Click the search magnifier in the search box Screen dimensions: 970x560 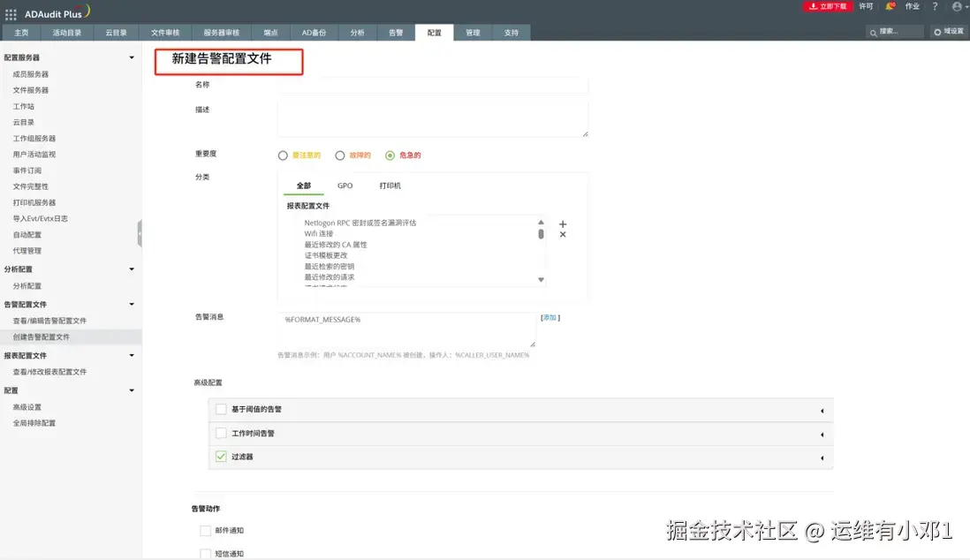(871, 31)
